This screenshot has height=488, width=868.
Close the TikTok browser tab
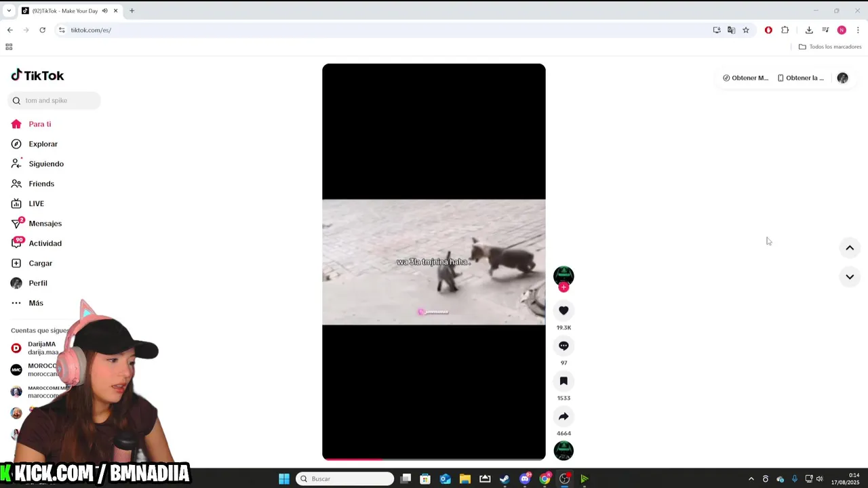[116, 11]
